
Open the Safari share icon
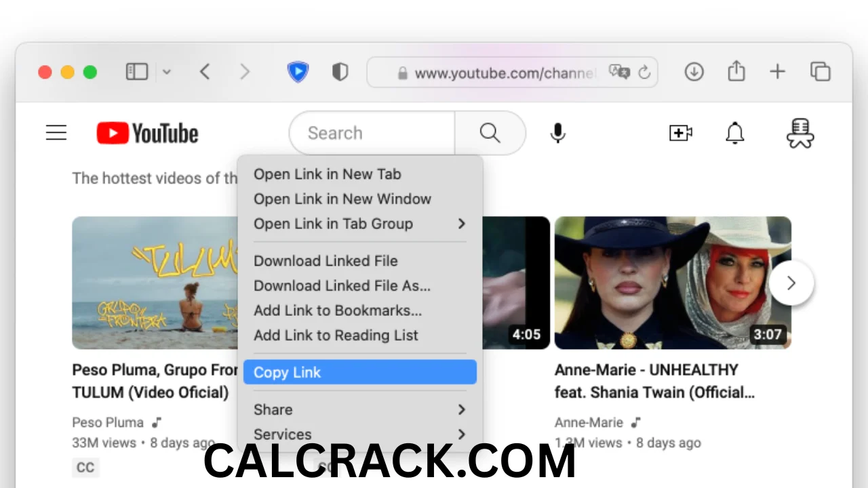coord(736,71)
